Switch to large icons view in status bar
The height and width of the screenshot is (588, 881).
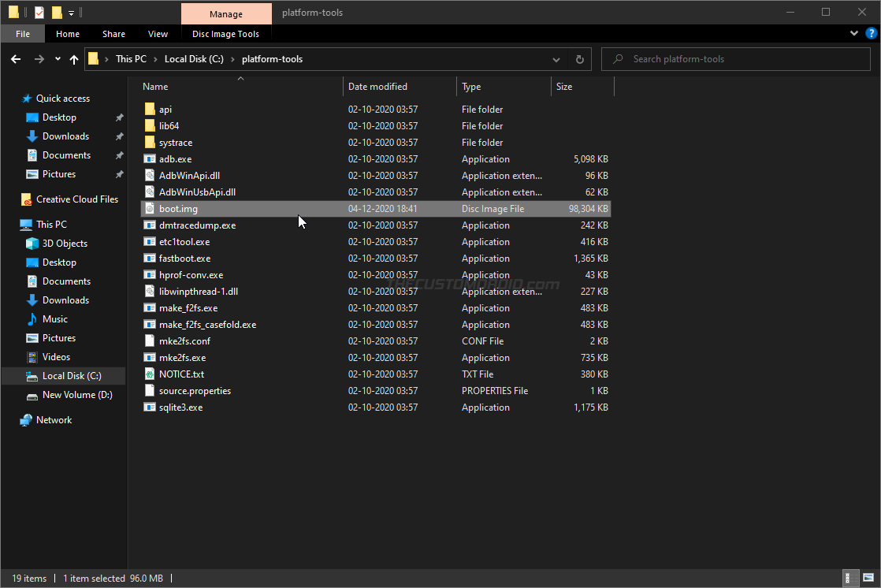click(868, 577)
